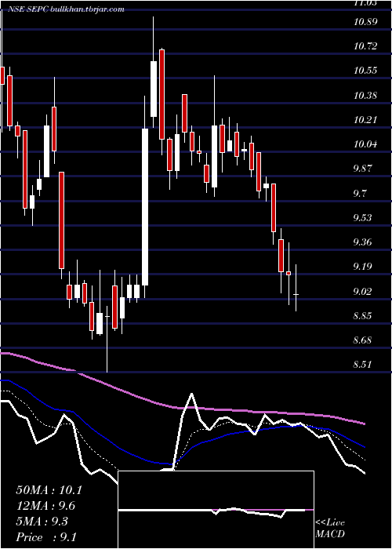This screenshot has width=392, height=549.
Task: Click the 10.38 price axis label
Action: point(365,95)
